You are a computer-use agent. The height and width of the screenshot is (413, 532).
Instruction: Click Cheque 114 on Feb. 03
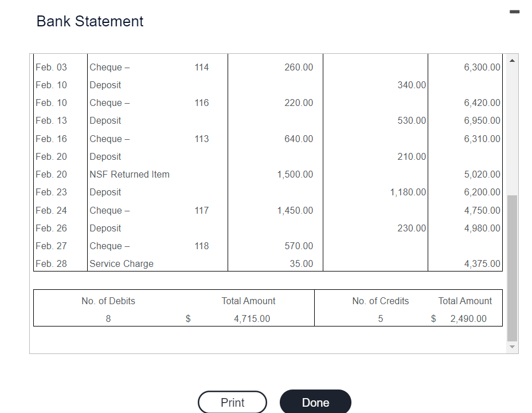(x=201, y=67)
